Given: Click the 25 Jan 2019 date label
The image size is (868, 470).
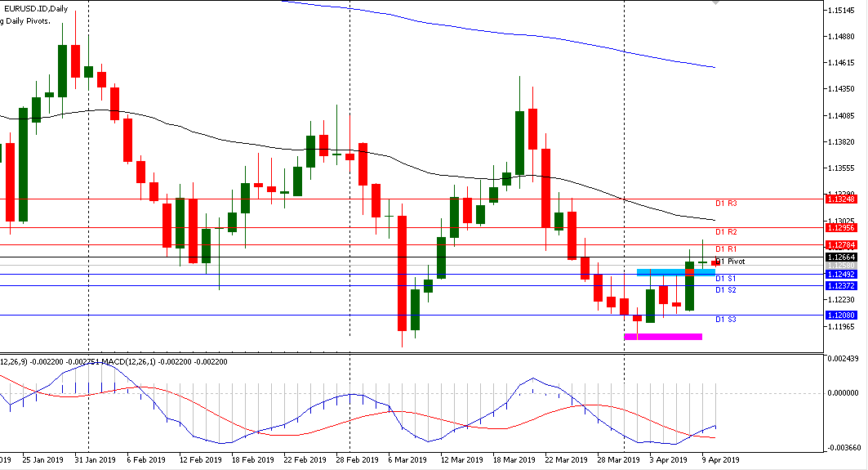Looking at the screenshot, I should click(42, 460).
